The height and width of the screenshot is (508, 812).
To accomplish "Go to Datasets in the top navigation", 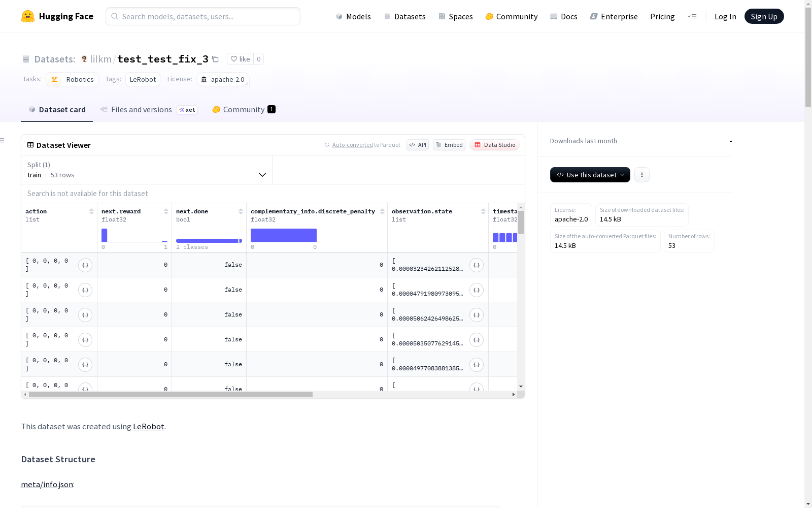I will [x=404, y=16].
